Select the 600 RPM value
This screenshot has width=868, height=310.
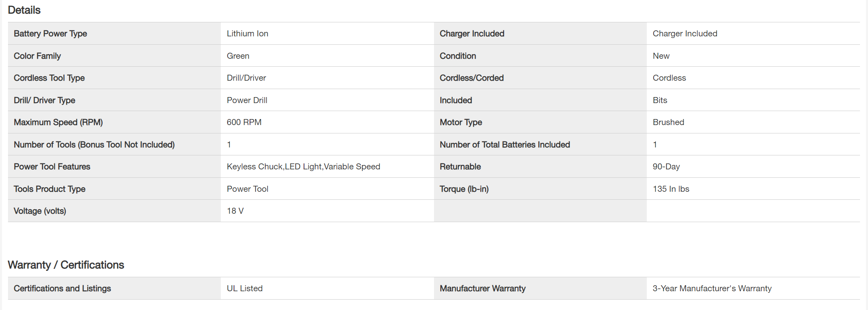[244, 122]
